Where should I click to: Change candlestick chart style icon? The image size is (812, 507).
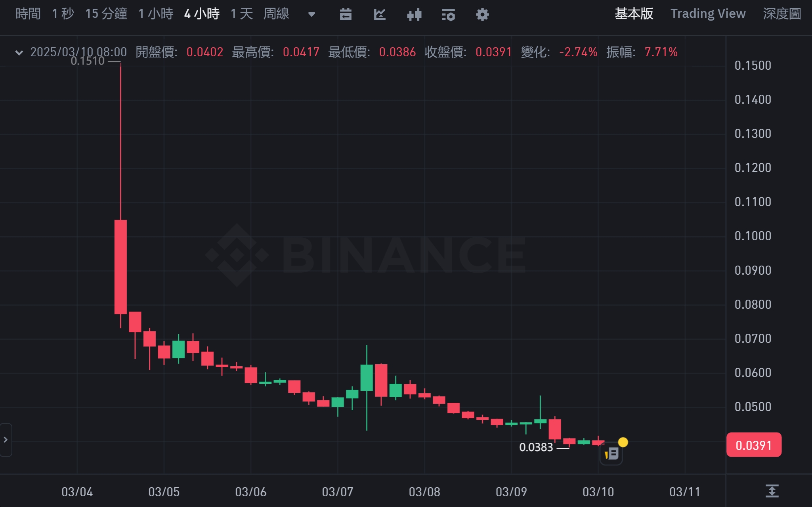[x=414, y=15]
